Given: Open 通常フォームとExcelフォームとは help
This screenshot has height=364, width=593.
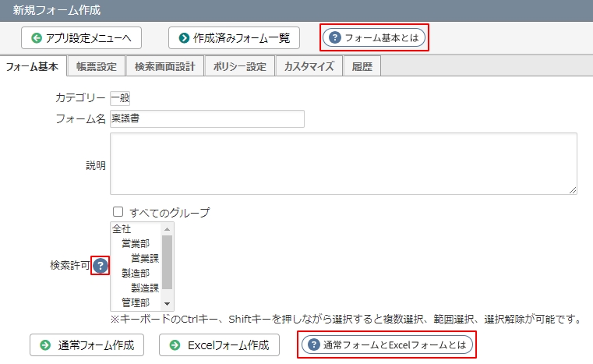Looking at the screenshot, I should [x=387, y=345].
